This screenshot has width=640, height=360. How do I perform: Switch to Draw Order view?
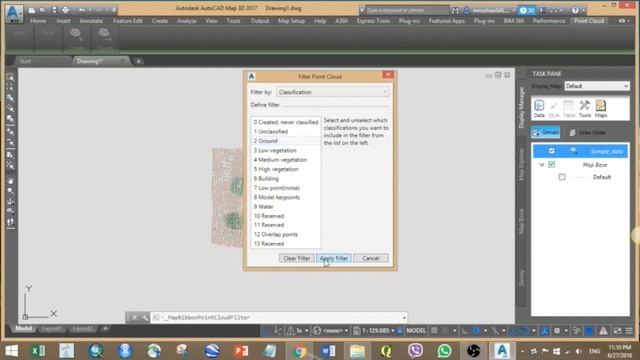coord(587,132)
